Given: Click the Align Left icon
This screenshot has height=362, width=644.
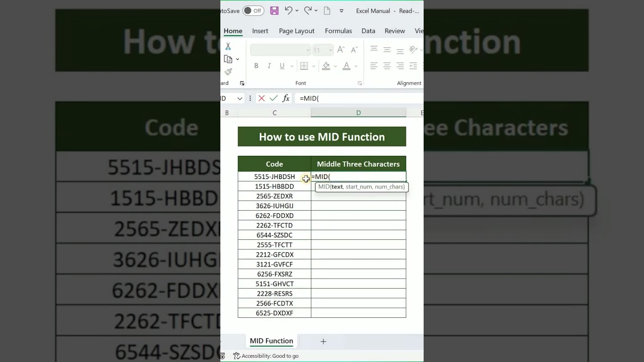Looking at the screenshot, I should coord(374,66).
